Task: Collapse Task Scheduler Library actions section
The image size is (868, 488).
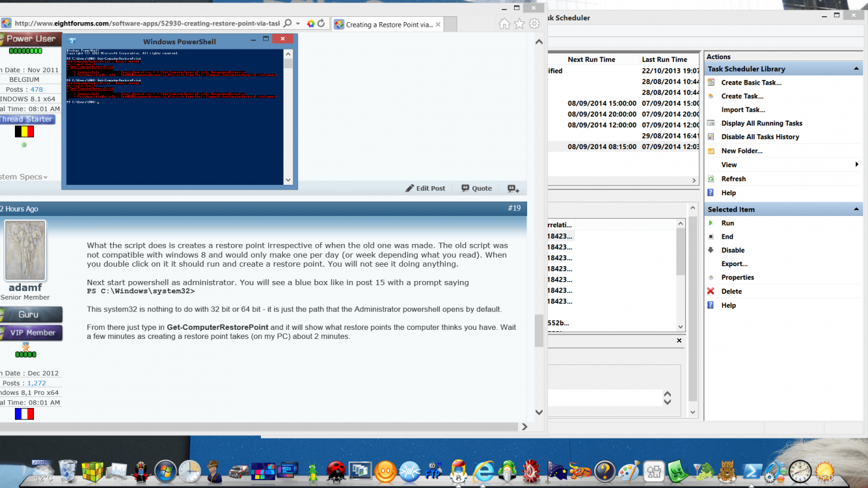Action: click(x=856, y=68)
